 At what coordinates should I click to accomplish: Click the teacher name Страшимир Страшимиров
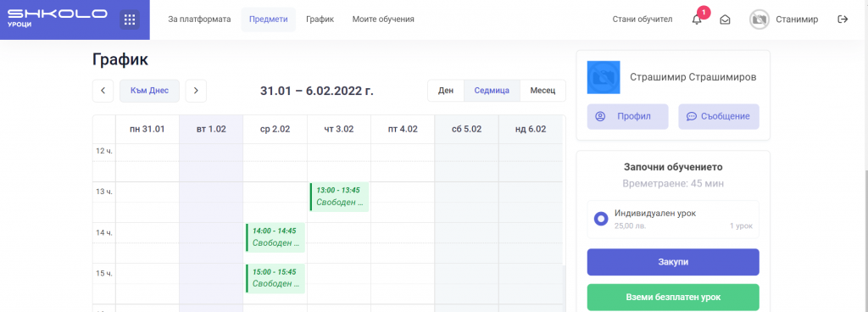point(693,77)
